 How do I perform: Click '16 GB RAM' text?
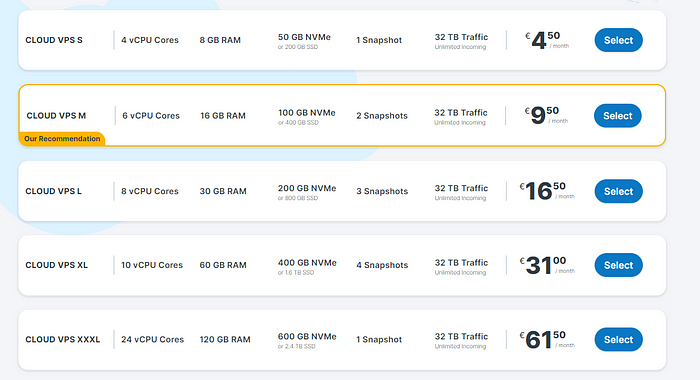[x=223, y=116]
